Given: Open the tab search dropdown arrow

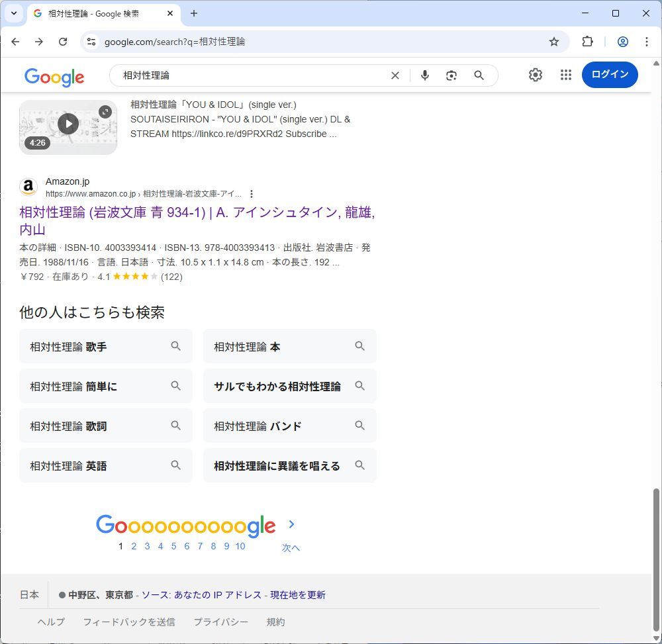Looking at the screenshot, I should coord(14,13).
